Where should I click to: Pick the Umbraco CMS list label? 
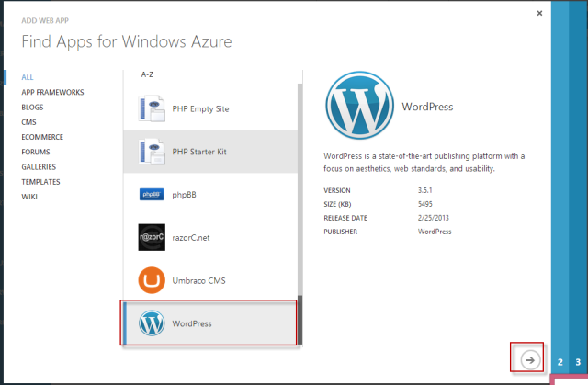click(x=198, y=280)
